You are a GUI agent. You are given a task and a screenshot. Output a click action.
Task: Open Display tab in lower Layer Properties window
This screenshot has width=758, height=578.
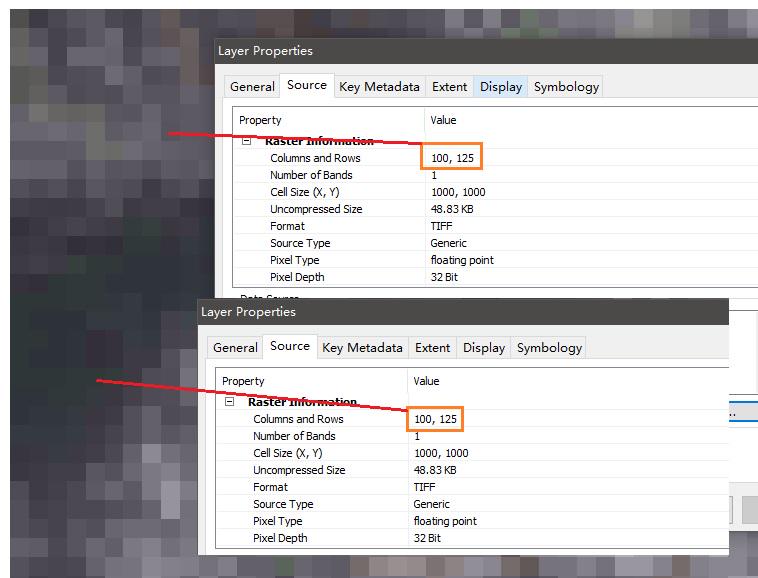tap(484, 348)
